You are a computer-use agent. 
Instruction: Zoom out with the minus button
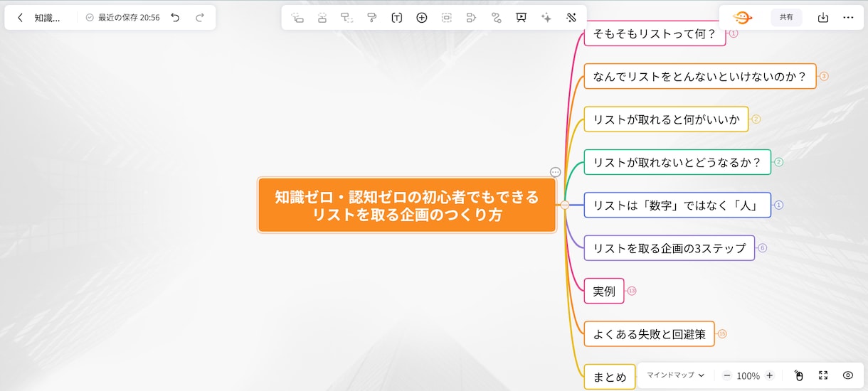pos(726,375)
